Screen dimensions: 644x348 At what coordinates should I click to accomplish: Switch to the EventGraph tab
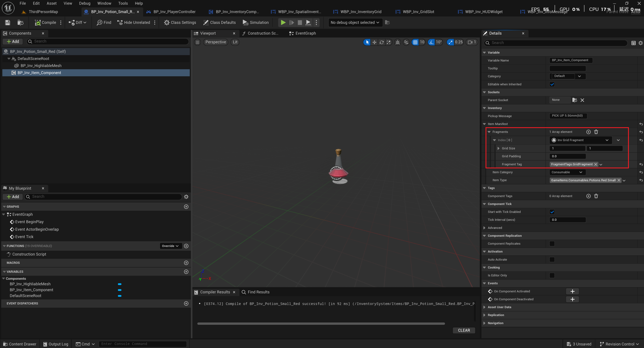pos(305,33)
